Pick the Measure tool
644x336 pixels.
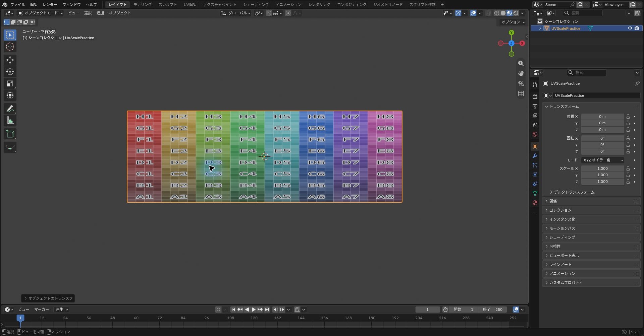10,121
